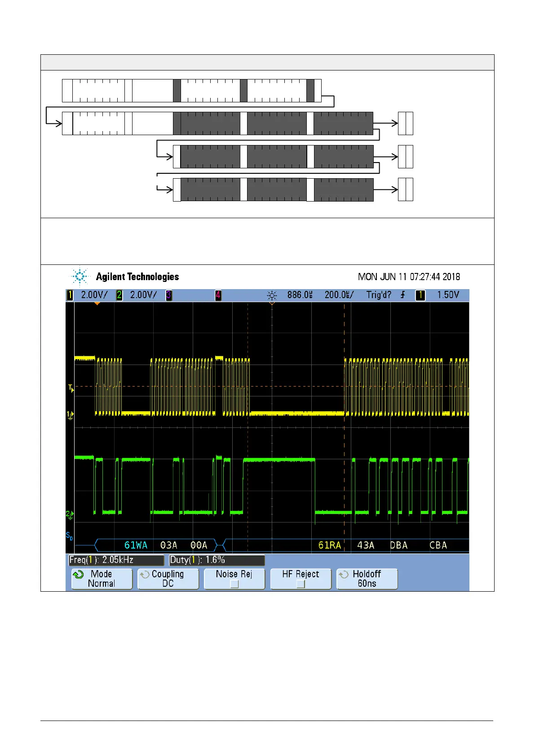Open the Mode Normal softkey
535x756 pixels.
tap(102, 579)
